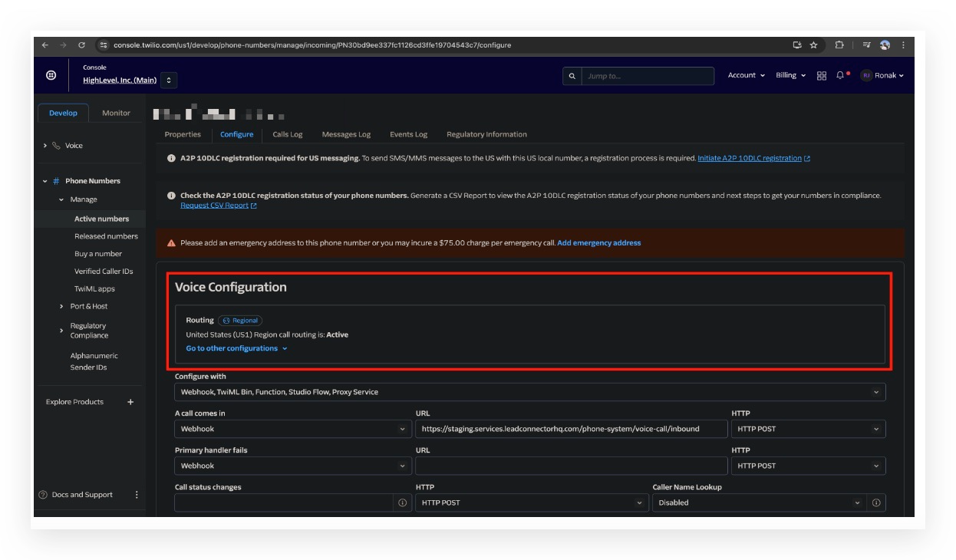Open the Calls Log tab
This screenshot has width=956, height=560.
coord(288,134)
